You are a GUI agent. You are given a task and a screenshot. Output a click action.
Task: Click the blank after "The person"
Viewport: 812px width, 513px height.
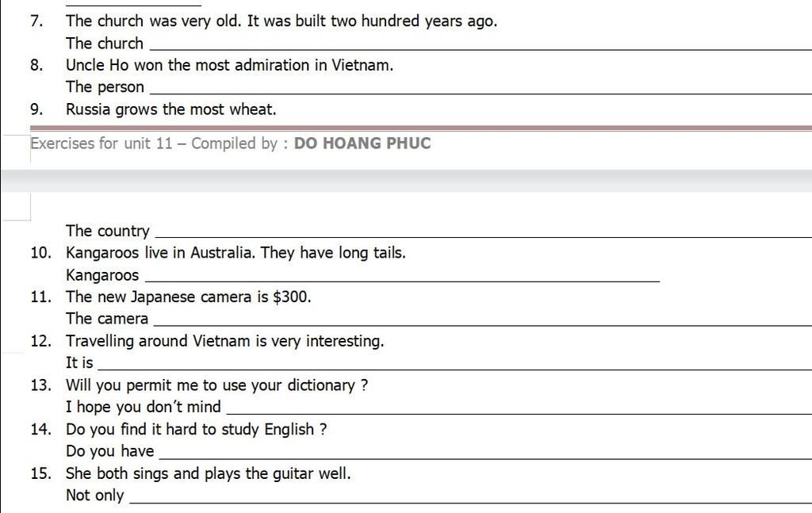(481, 89)
